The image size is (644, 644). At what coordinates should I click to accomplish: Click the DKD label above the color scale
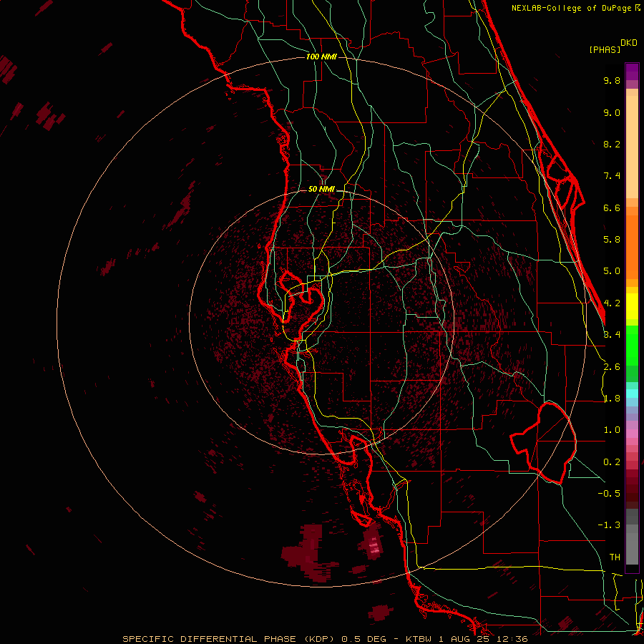629,43
